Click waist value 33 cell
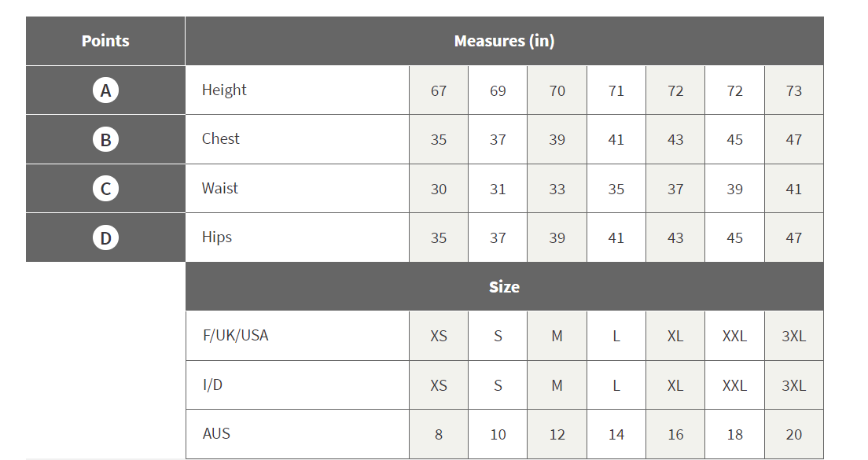This screenshot has height=460, width=868. point(557,190)
